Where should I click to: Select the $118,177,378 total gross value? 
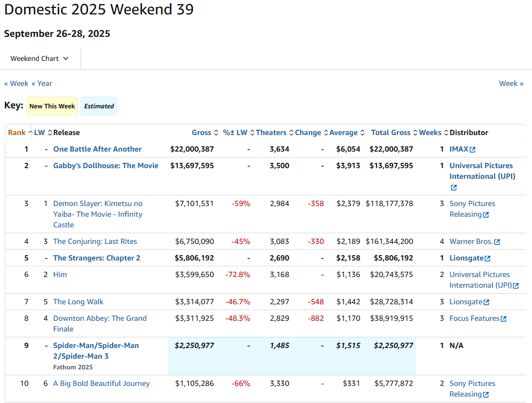tap(389, 204)
